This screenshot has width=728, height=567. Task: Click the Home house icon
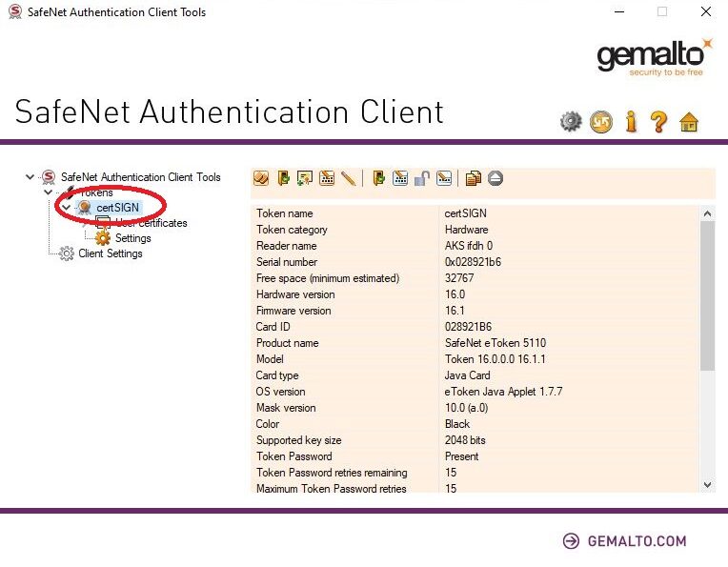(x=689, y=121)
